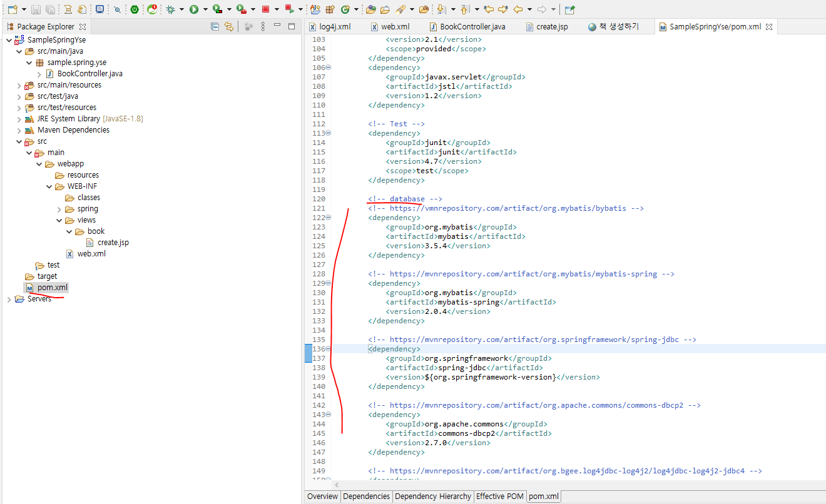Viewport: 826px width, 504px height.
Task: Collapse the views folder
Action: pos(59,220)
